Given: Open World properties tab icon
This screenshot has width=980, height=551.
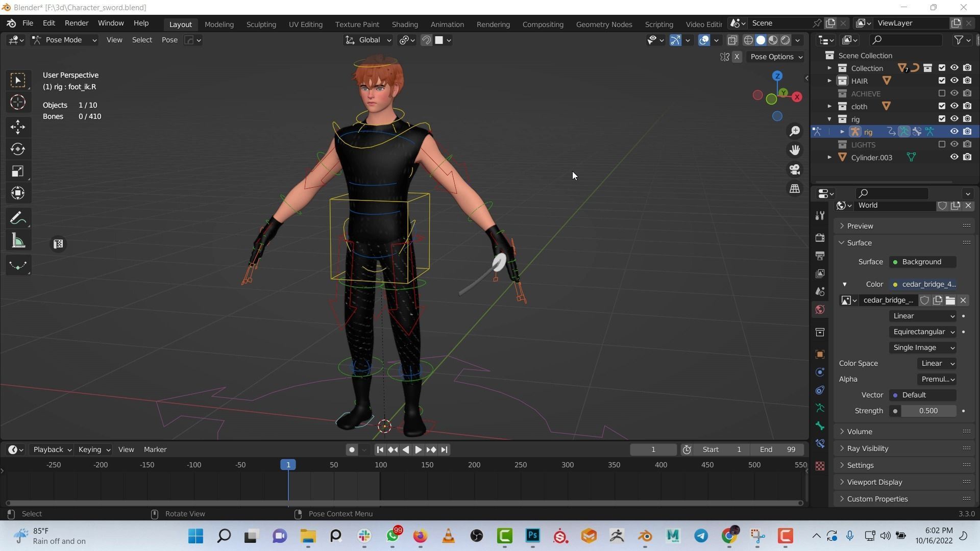Looking at the screenshot, I should 820,310.
